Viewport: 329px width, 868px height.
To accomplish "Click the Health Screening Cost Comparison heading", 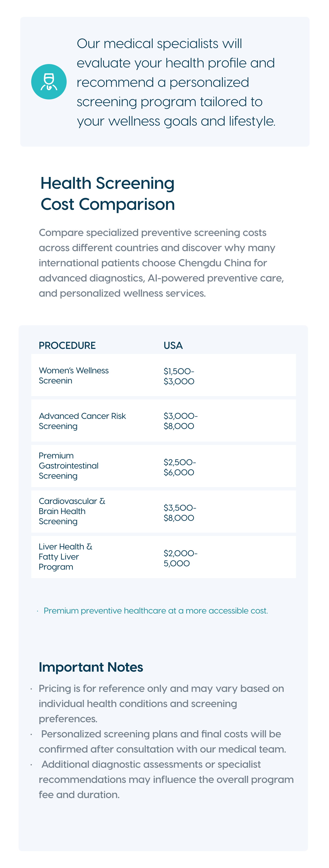I will pos(108,194).
